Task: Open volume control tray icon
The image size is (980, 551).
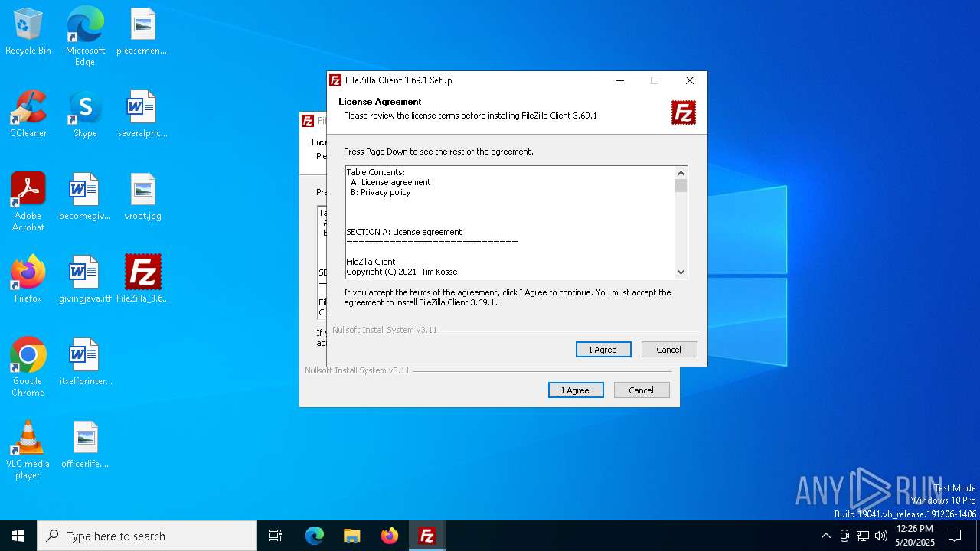Action: pos(881,536)
